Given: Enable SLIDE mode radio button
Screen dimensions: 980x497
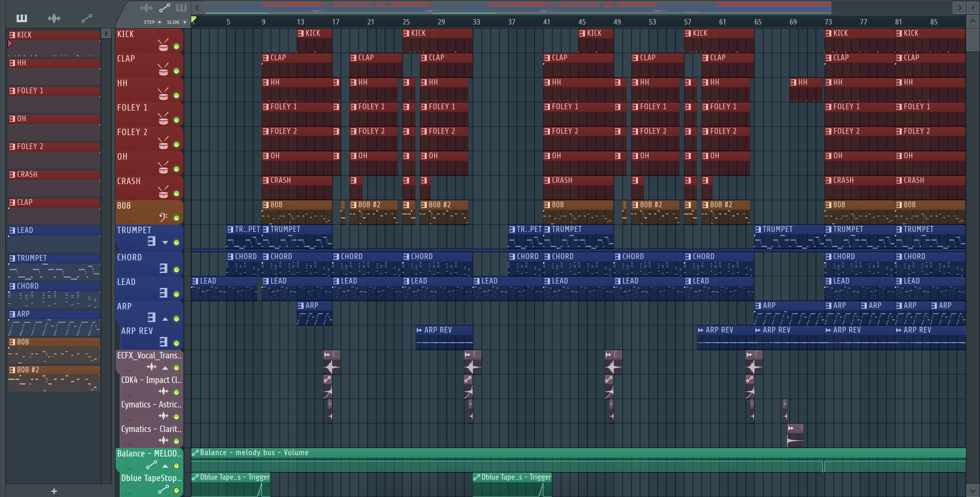Looking at the screenshot, I should [x=185, y=22].
